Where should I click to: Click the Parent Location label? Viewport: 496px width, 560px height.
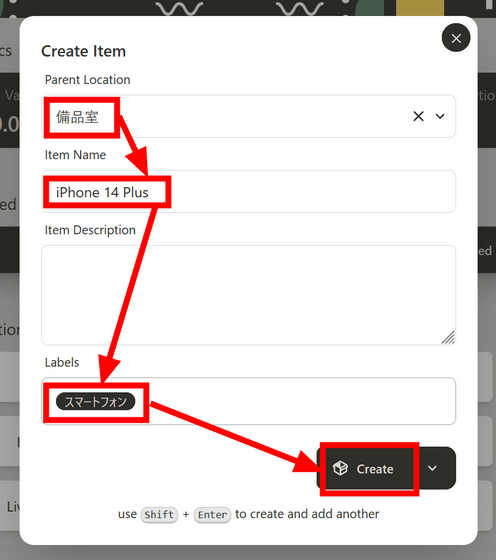coord(87,80)
